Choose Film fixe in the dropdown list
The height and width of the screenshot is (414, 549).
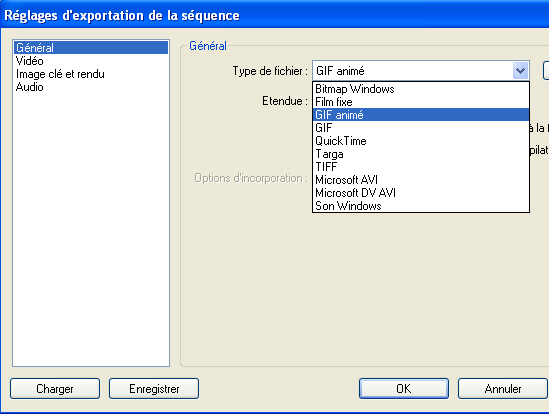[x=421, y=102]
